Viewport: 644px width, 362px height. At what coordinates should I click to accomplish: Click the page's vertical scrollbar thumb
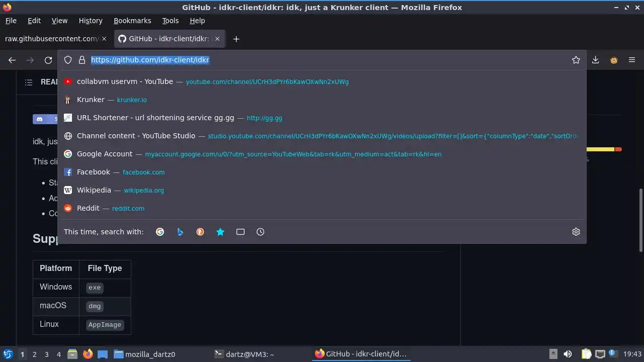pyautogui.click(x=640, y=220)
